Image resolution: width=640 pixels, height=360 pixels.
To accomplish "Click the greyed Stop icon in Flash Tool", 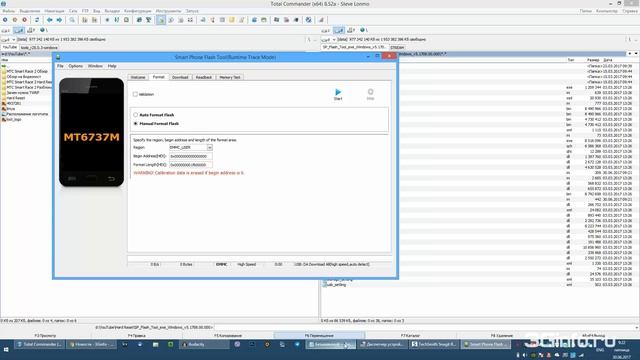I will coord(370,92).
